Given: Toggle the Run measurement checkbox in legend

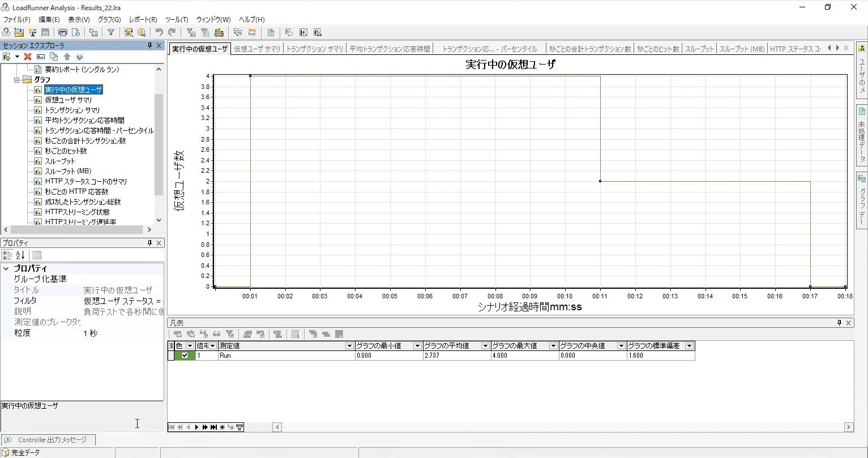Looking at the screenshot, I should [185, 356].
